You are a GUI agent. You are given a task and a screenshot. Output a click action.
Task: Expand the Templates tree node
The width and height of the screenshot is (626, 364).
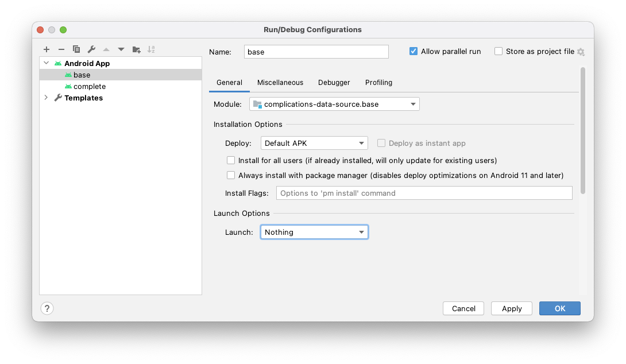47,98
